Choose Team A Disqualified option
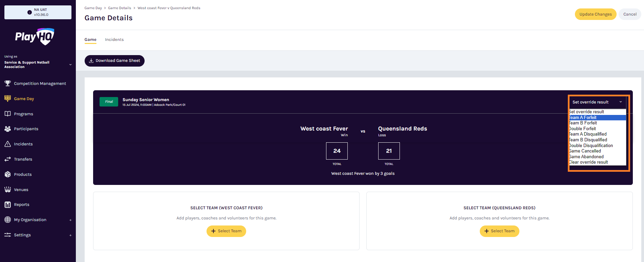This screenshot has width=644, height=262. tap(598, 134)
